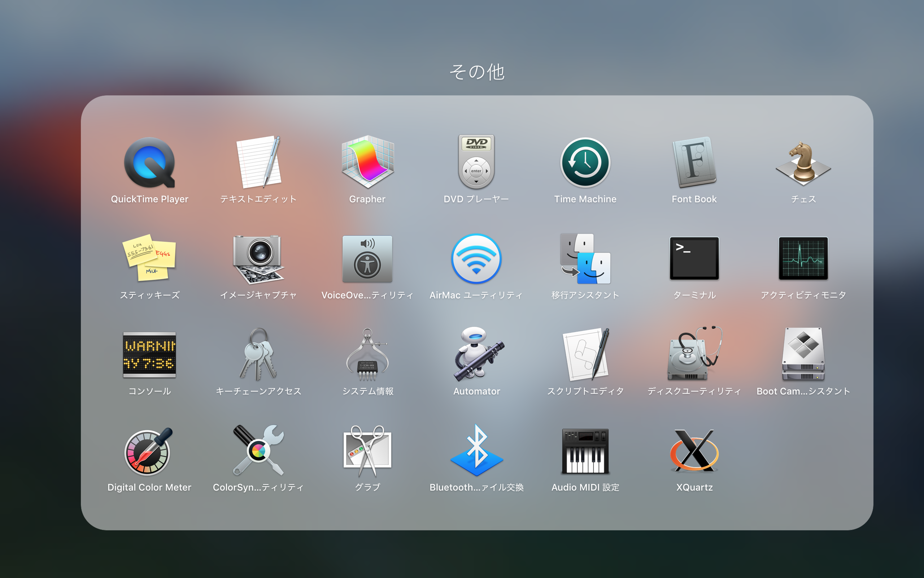Open 移行アシスタント icon
The width and height of the screenshot is (924, 578).
pyautogui.click(x=585, y=259)
